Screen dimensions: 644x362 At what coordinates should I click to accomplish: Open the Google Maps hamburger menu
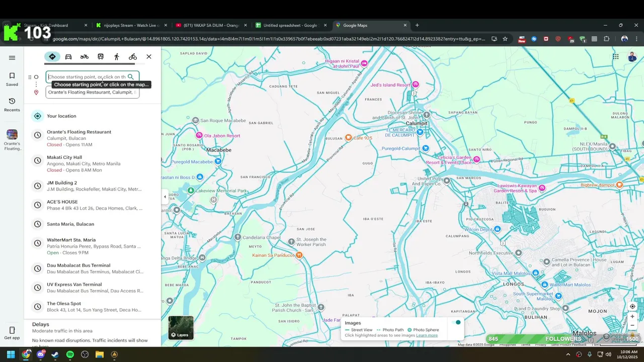(12, 57)
